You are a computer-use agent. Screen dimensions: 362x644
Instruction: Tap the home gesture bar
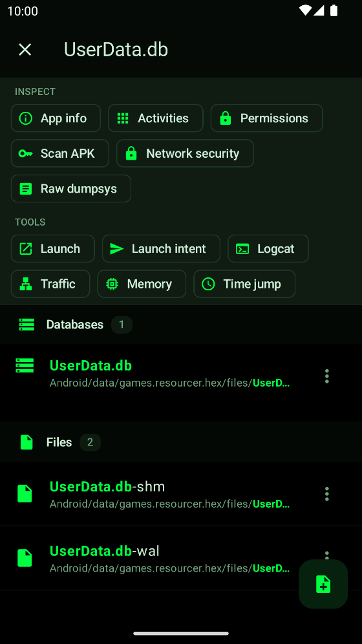(x=181, y=633)
